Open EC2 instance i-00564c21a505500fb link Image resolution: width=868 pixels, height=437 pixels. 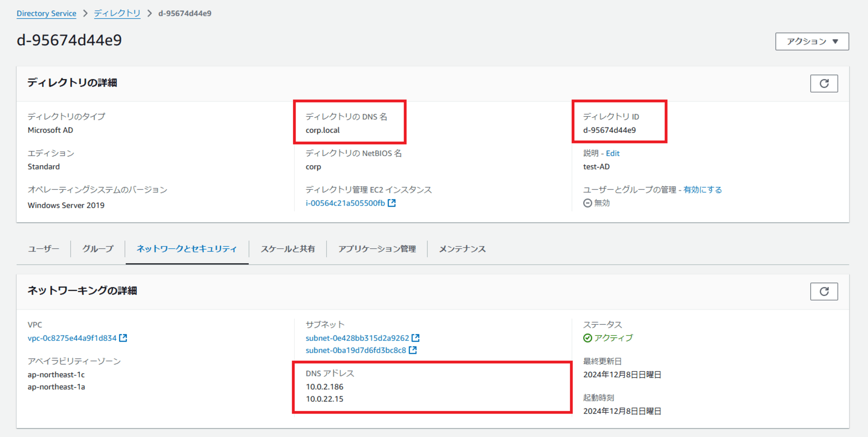coord(345,203)
